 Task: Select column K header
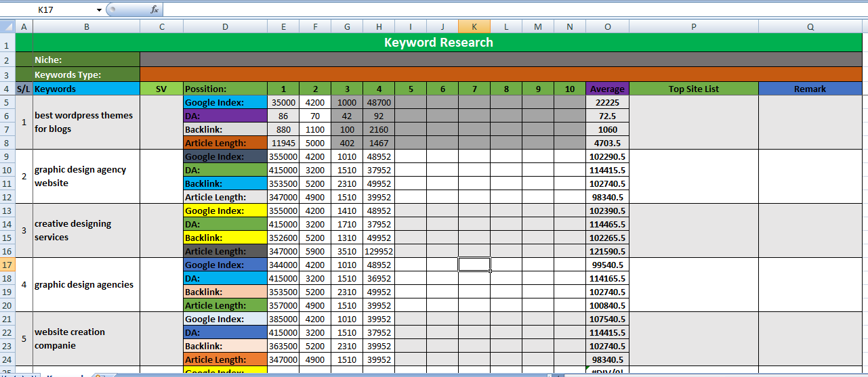[474, 26]
